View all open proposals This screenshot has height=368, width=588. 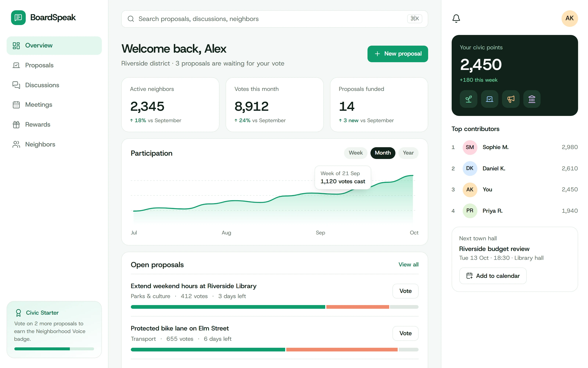tap(408, 265)
